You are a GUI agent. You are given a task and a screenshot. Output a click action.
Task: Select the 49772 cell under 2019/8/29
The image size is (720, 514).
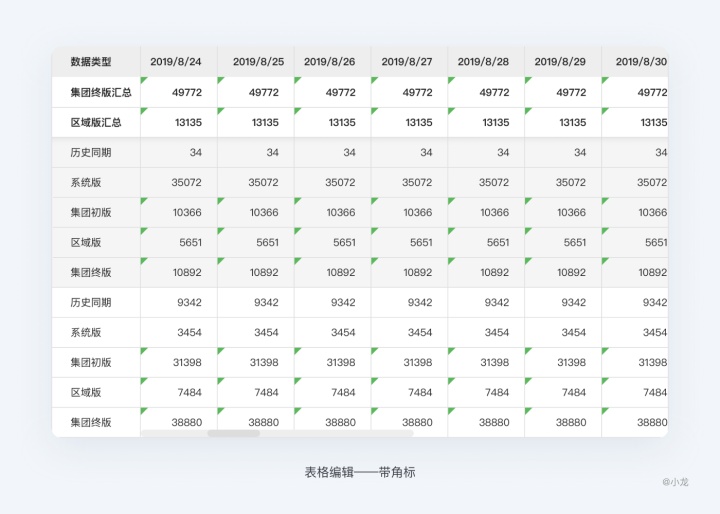pos(563,92)
